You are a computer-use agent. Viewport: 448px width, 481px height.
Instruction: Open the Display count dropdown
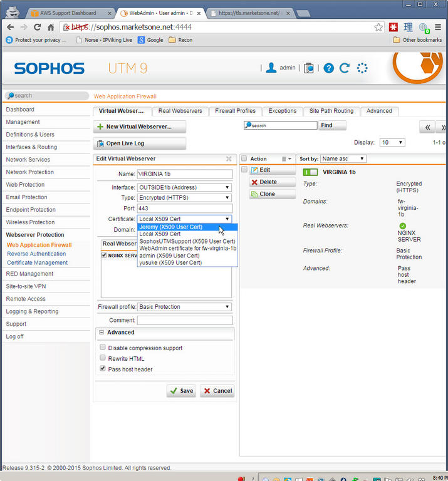click(x=392, y=142)
